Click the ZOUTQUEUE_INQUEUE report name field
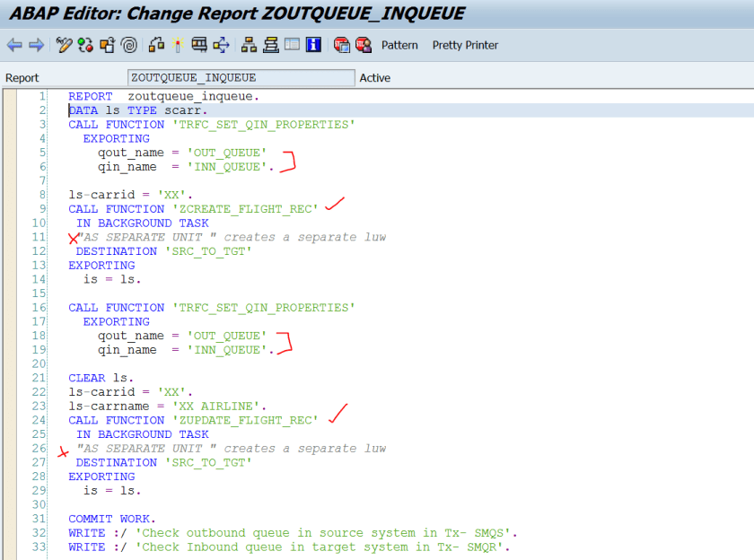This screenshot has width=754, height=560. [241, 78]
